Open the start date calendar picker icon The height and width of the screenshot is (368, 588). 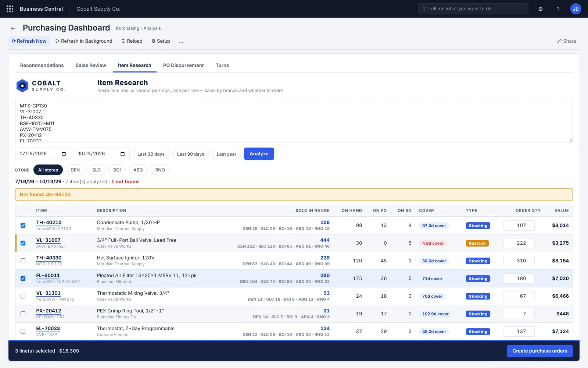point(64,154)
